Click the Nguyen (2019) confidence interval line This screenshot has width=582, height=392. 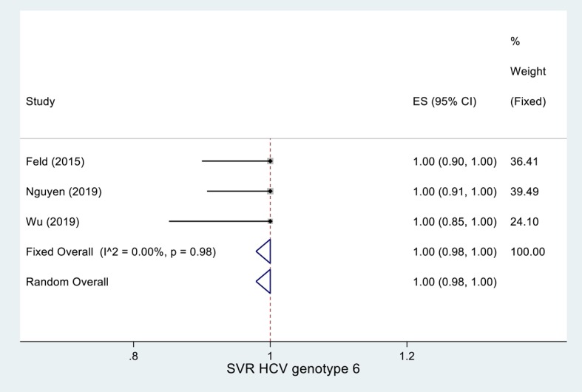pos(239,191)
